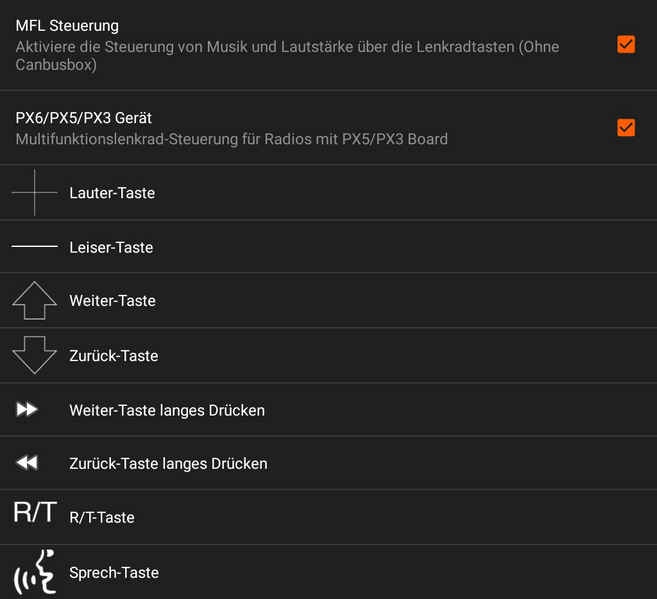Choose the R/T-Taste label
This screenshot has height=599, width=657.
click(101, 518)
